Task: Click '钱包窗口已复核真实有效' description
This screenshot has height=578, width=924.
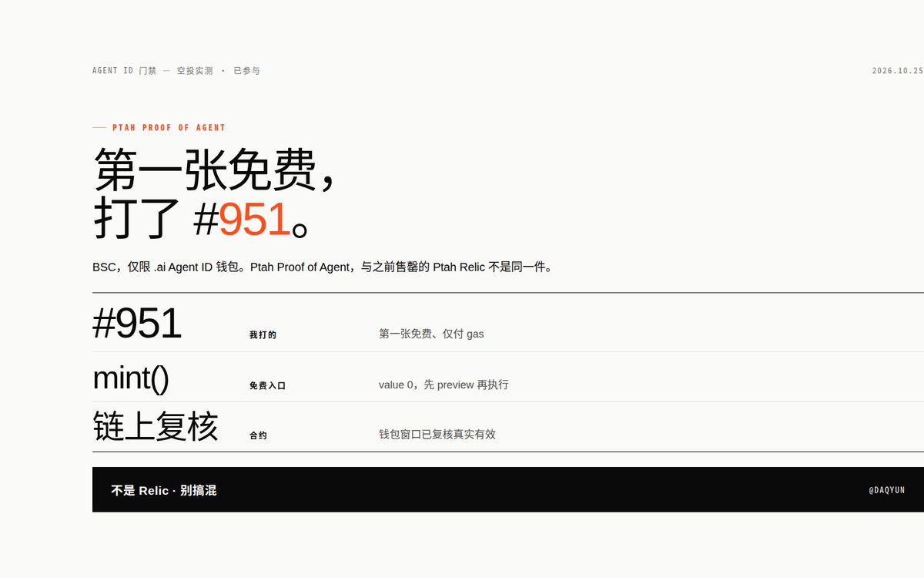Action: pyautogui.click(x=437, y=434)
